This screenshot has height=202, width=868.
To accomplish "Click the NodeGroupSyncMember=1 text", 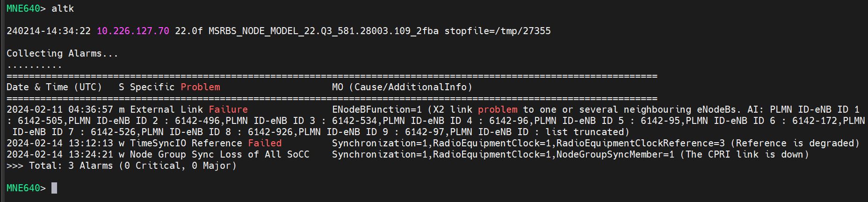I will click(x=615, y=154).
